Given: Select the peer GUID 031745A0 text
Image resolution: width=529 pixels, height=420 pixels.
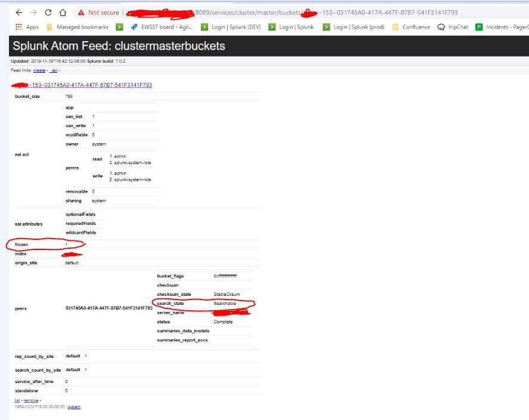Looking at the screenshot, I should 109,308.
